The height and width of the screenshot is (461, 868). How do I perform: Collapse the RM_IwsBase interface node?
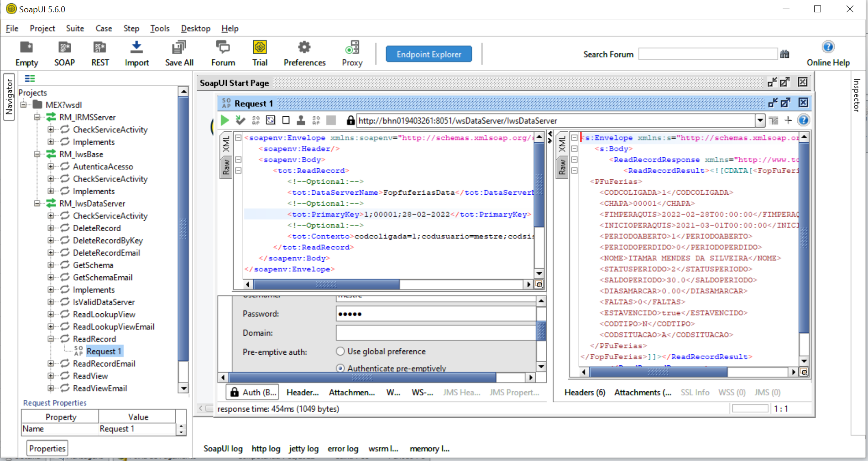coord(37,154)
